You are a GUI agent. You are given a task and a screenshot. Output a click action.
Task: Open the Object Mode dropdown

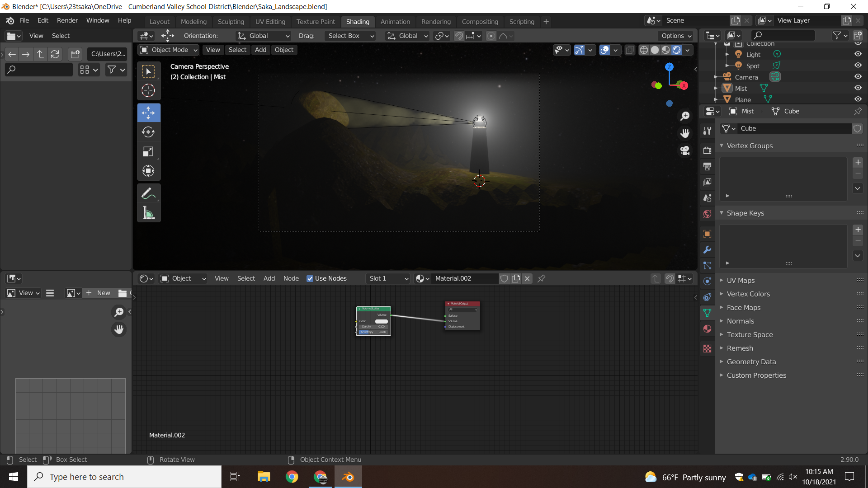170,50
